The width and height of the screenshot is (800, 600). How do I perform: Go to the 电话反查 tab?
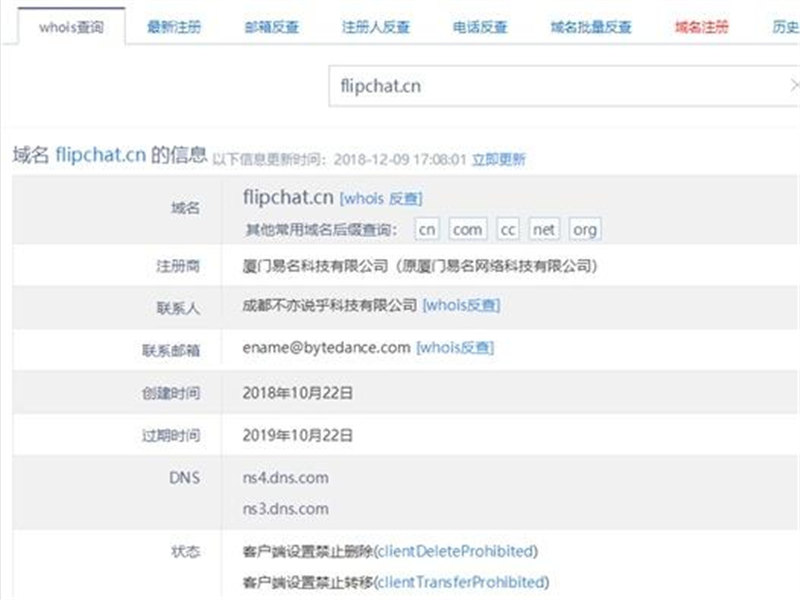[x=480, y=27]
